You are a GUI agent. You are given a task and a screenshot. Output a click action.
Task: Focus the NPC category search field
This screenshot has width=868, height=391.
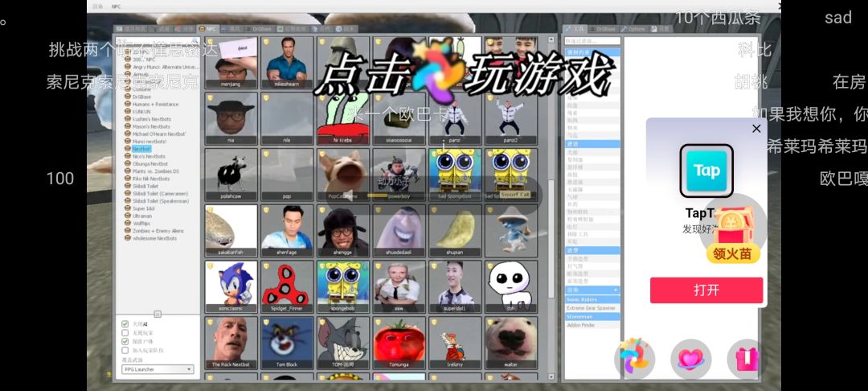158,41
